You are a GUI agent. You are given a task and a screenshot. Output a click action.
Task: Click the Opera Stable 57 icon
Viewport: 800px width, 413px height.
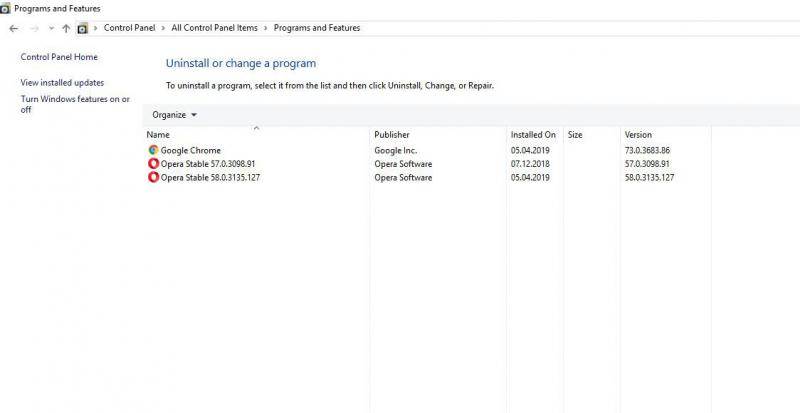click(x=153, y=164)
